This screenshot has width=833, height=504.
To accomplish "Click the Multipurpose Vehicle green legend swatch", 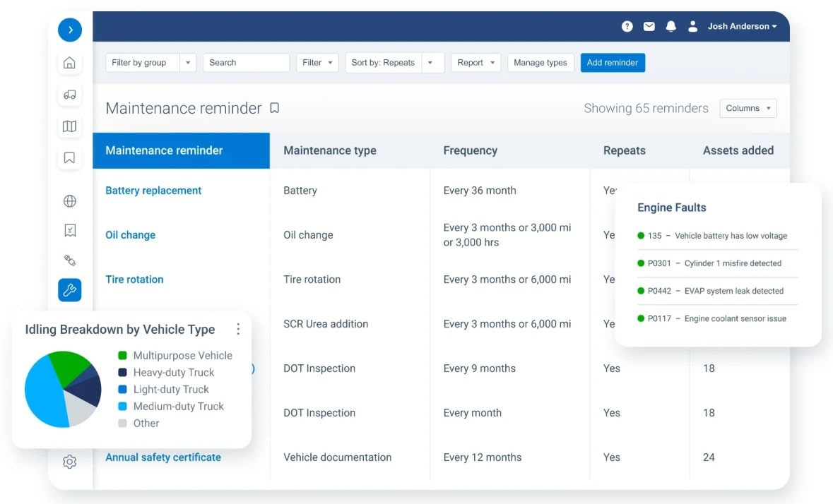I will click(122, 356).
